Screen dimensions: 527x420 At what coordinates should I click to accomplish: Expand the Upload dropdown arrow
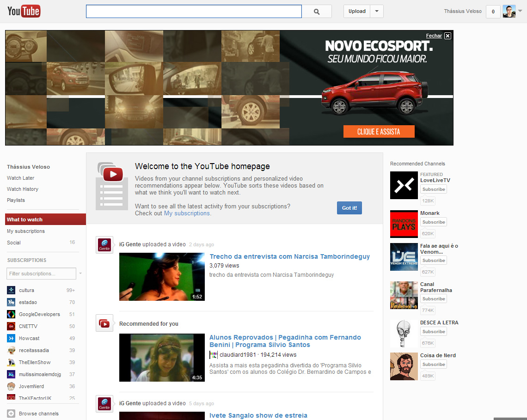tap(377, 12)
